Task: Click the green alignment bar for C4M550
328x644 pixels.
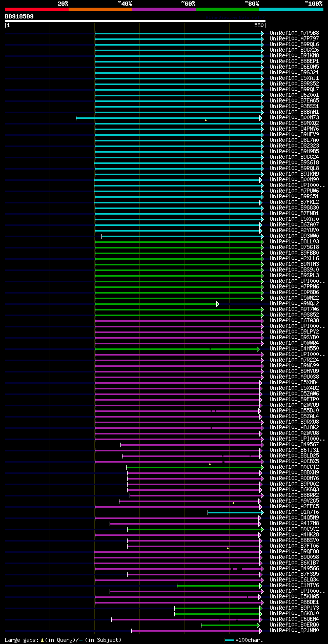Action: click(177, 349)
